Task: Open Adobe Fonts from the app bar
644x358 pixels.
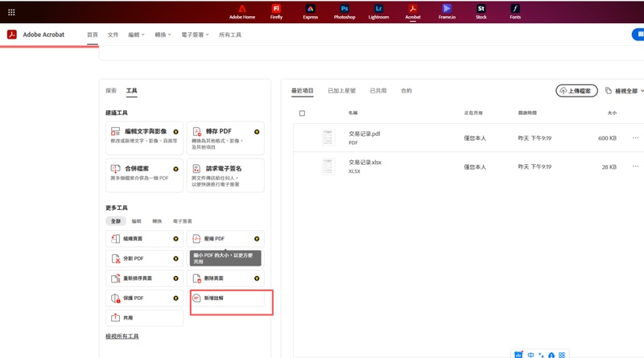Action: click(515, 12)
